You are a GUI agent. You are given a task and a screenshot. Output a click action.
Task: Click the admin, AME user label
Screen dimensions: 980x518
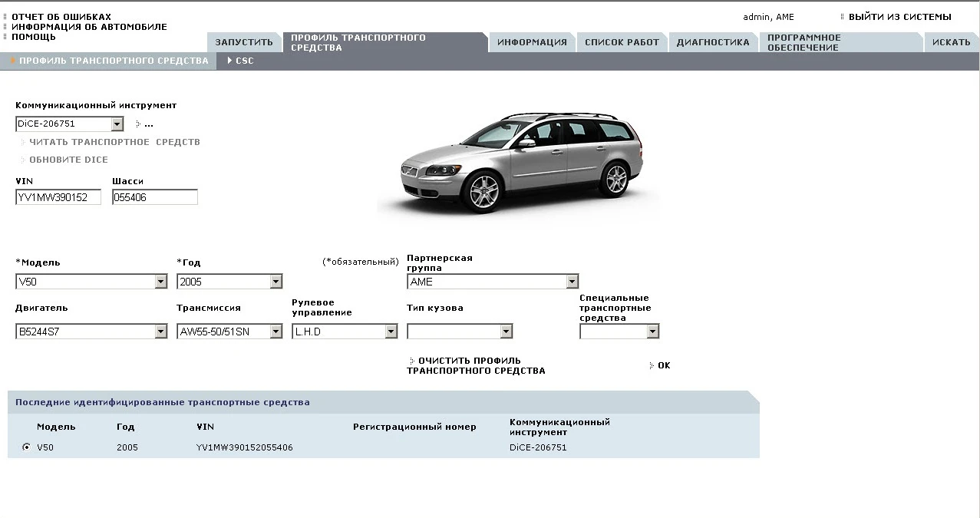768,17
